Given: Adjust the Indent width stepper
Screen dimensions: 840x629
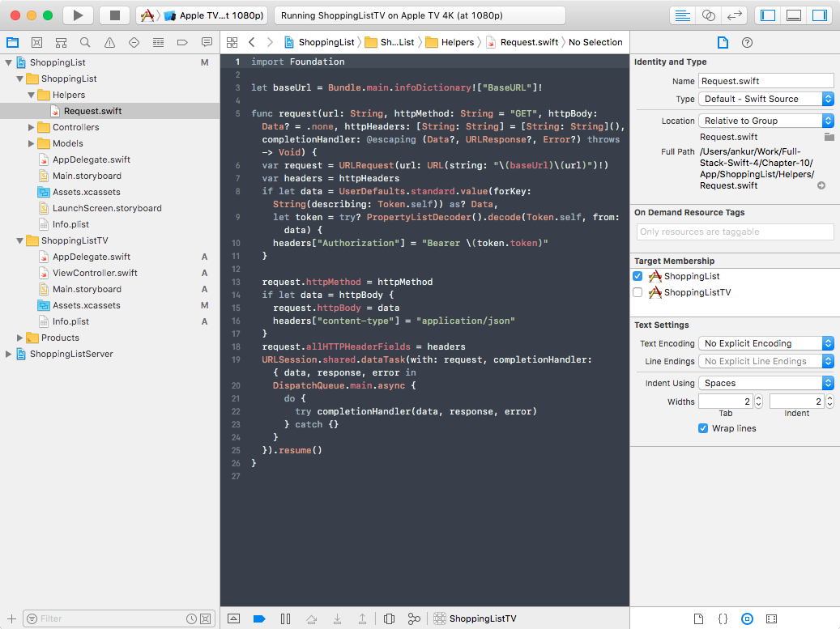Looking at the screenshot, I should tap(829, 402).
